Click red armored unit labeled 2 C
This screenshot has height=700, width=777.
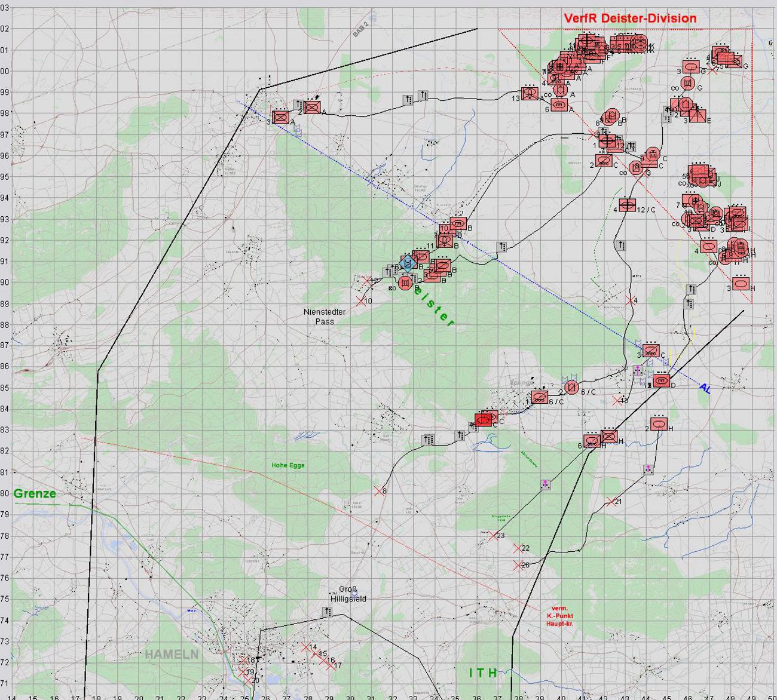pyautogui.click(x=604, y=161)
